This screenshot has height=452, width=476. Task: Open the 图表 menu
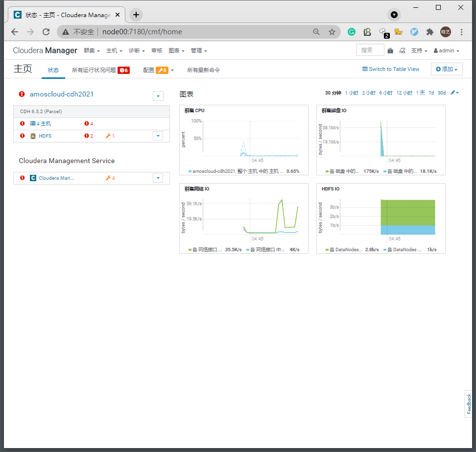click(x=176, y=51)
